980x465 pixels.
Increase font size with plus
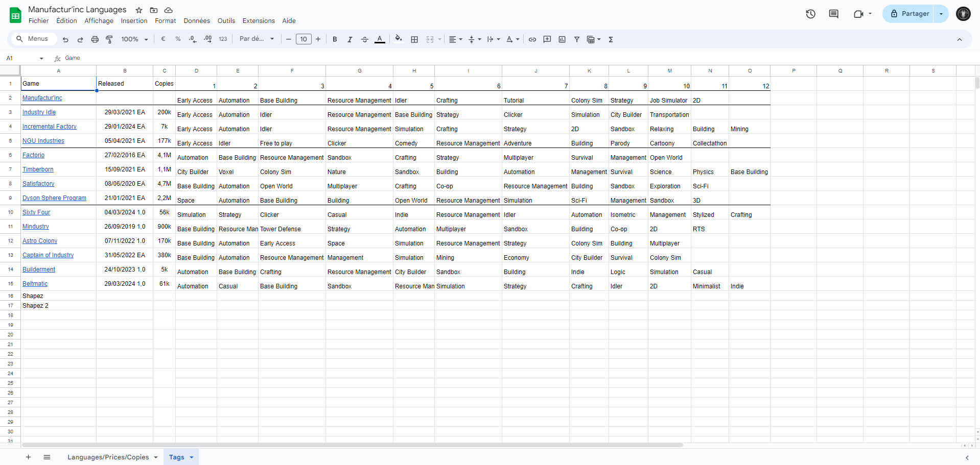click(318, 39)
